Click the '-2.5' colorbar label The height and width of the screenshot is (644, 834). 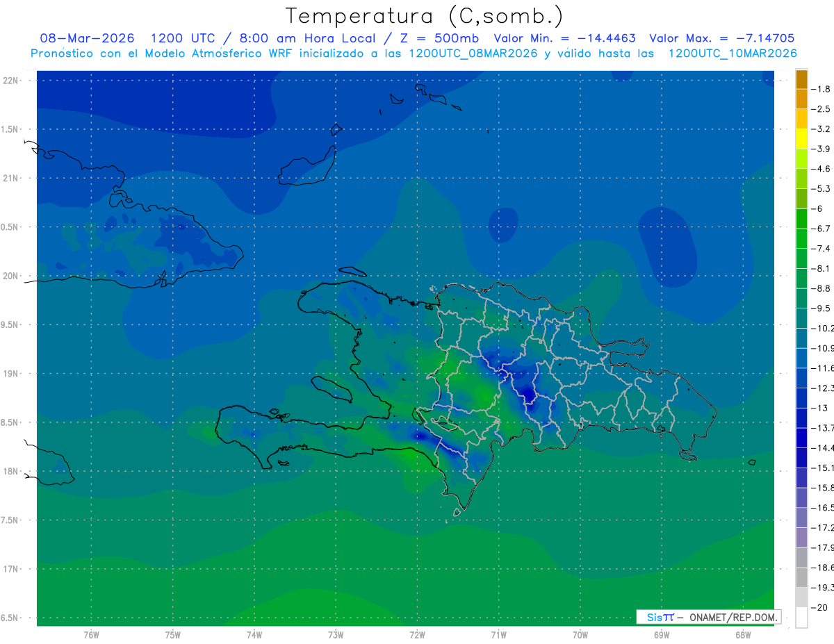[x=821, y=109]
